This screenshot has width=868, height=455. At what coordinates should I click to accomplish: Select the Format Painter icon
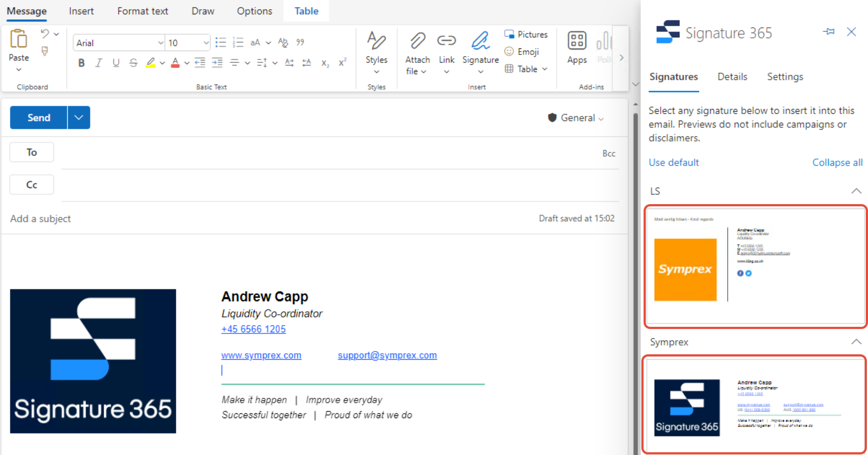[45, 51]
